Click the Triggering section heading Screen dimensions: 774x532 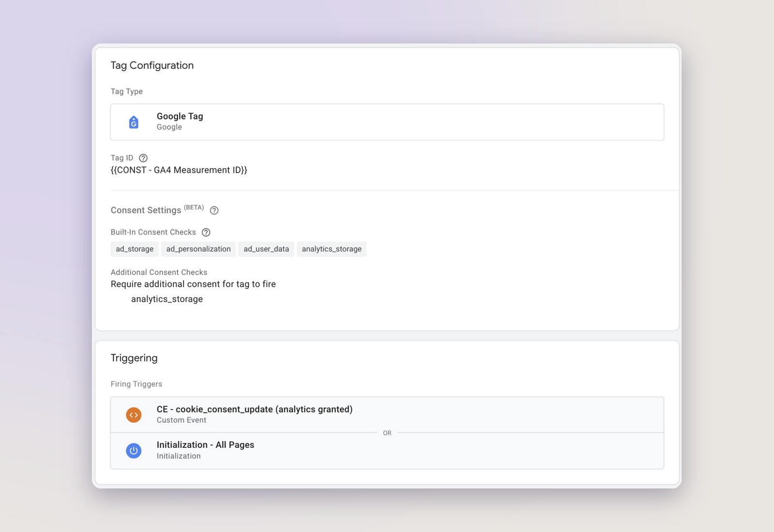point(134,358)
